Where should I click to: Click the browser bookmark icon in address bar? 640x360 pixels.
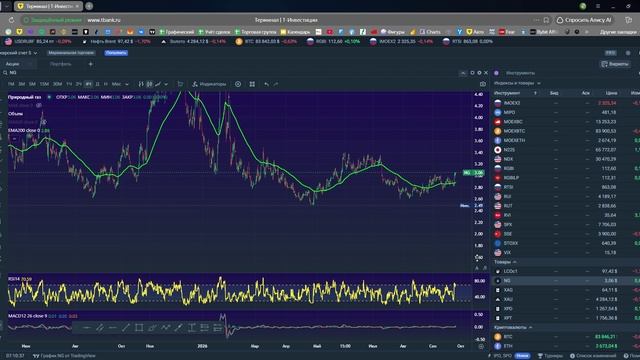pyautogui.click(x=546, y=20)
